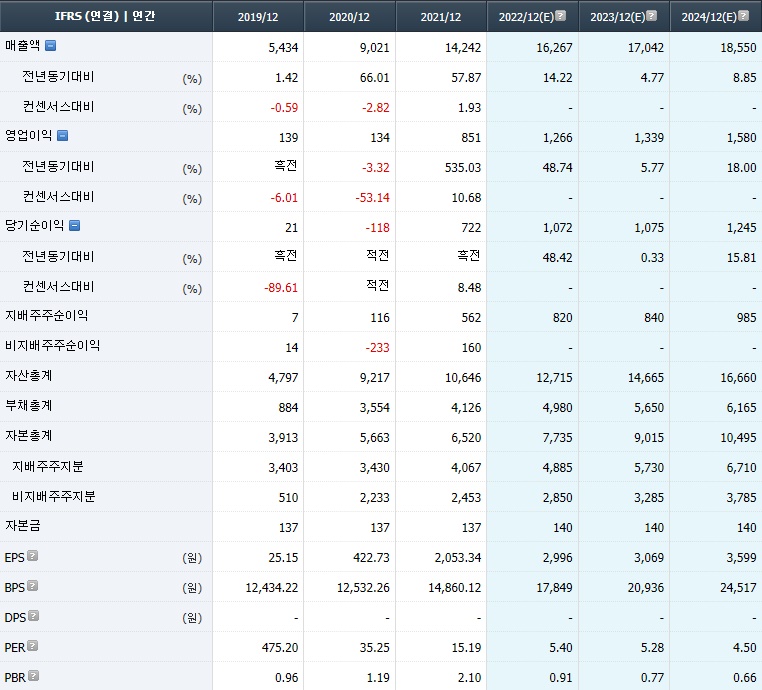This screenshot has width=762, height=690.
Task: Click the 자본총계 row label
Action: point(29,436)
